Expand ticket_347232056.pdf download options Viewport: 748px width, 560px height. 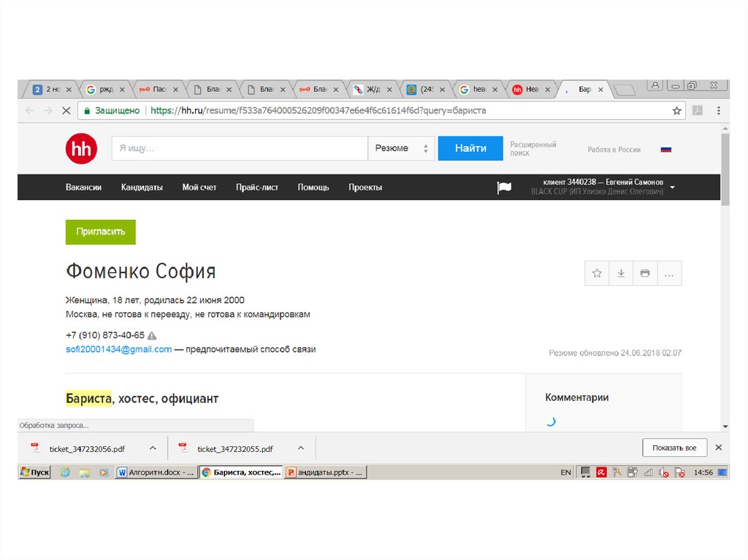point(153,448)
